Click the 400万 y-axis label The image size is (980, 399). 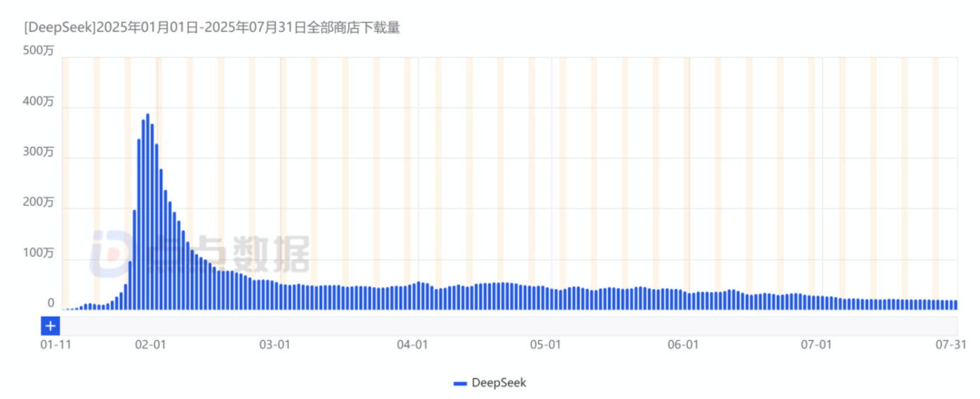[x=40, y=101]
